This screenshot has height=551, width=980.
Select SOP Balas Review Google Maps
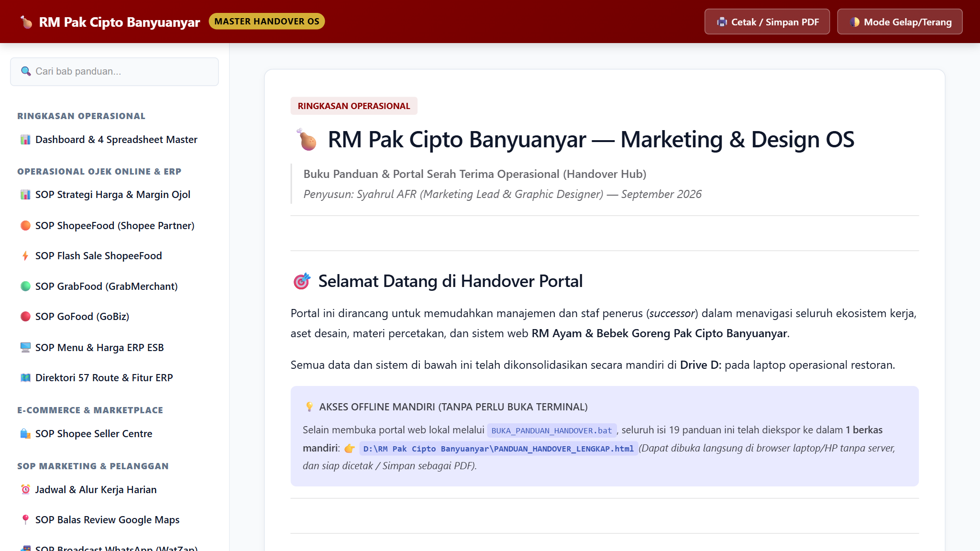coord(114,520)
